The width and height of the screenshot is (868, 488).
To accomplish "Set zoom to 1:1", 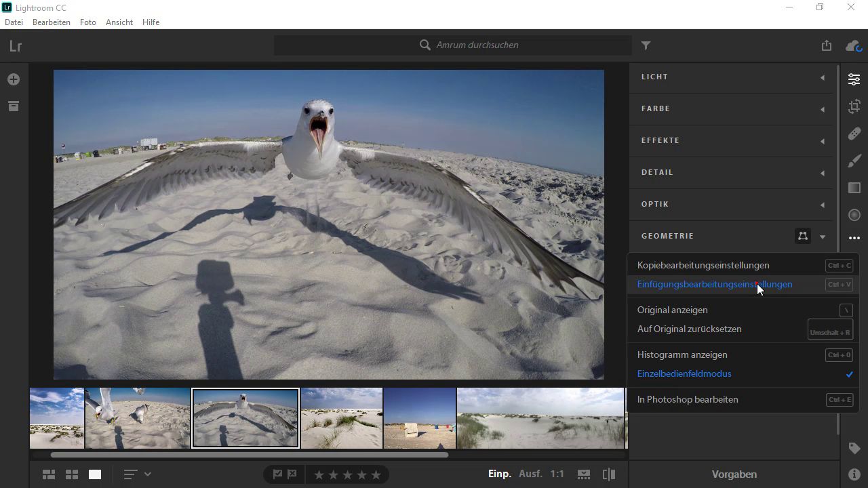I will pyautogui.click(x=557, y=474).
